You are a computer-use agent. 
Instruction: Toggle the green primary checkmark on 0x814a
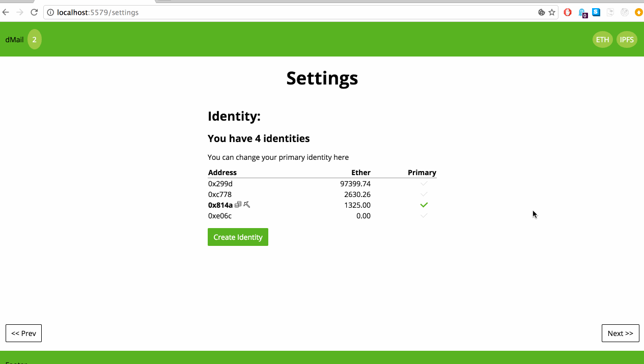pos(424,205)
